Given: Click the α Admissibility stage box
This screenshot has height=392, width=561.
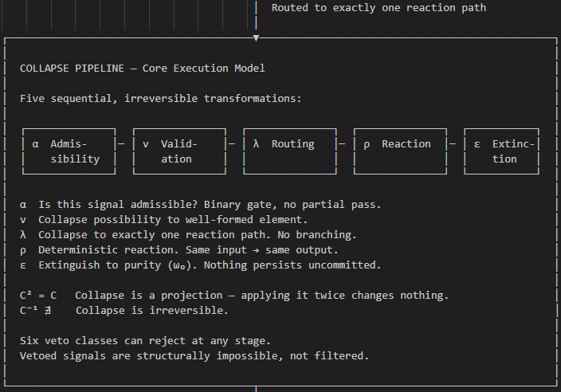Looking at the screenshot, I should tap(69, 151).
